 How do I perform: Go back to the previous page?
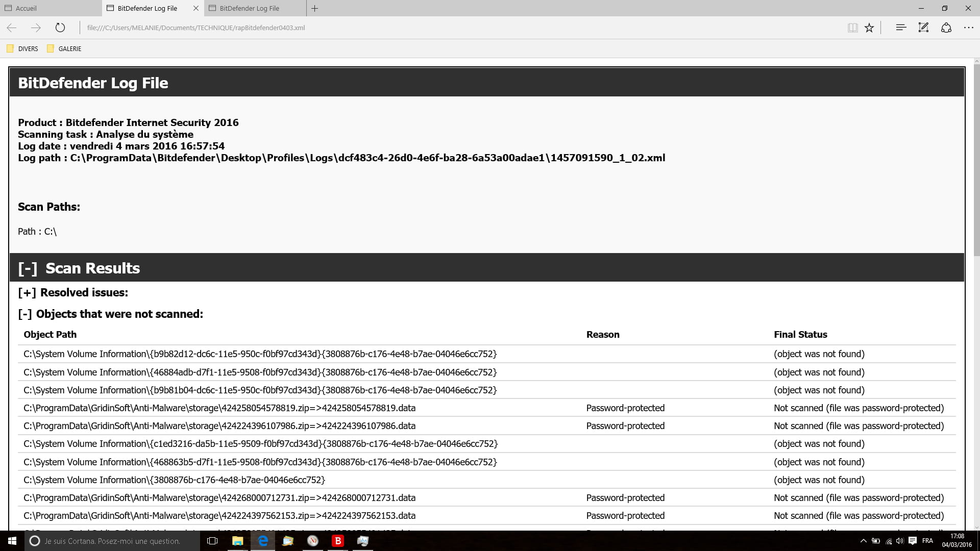(x=12, y=28)
